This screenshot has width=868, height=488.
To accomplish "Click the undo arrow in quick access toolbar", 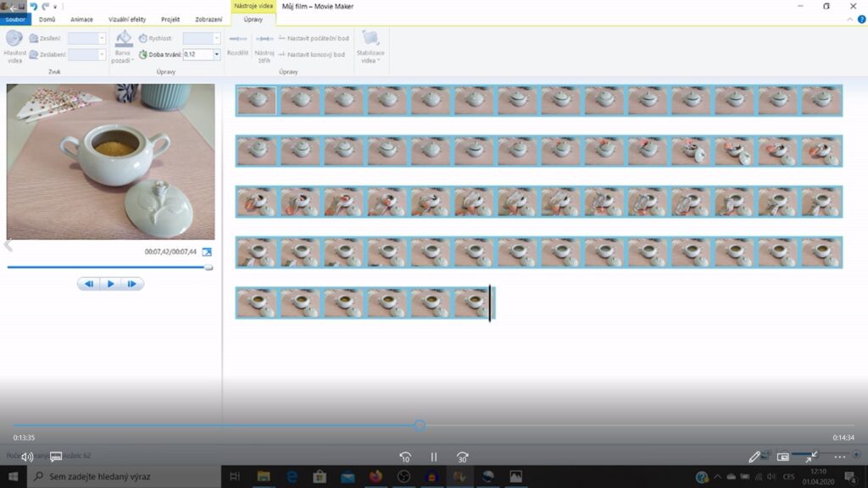I will click(x=34, y=6).
